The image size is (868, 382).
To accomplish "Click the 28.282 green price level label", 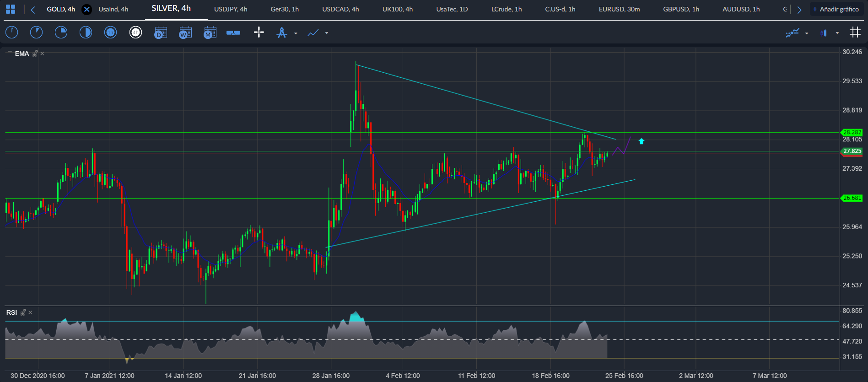I will [852, 132].
